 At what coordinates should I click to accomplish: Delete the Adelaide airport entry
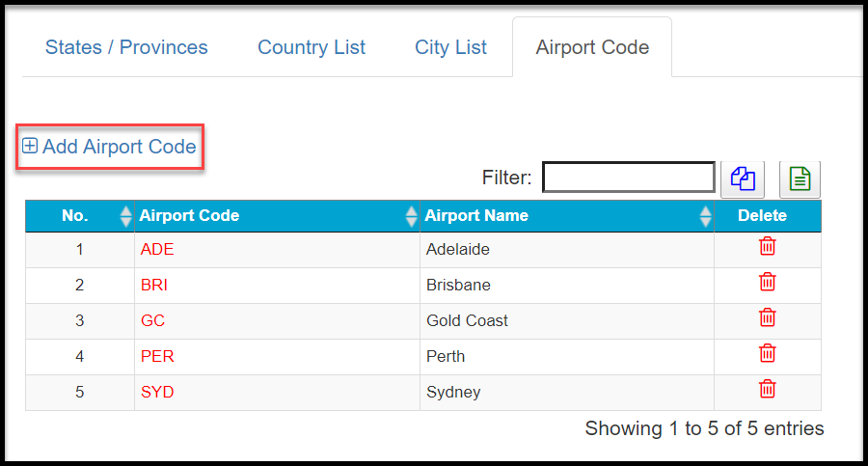click(x=767, y=247)
